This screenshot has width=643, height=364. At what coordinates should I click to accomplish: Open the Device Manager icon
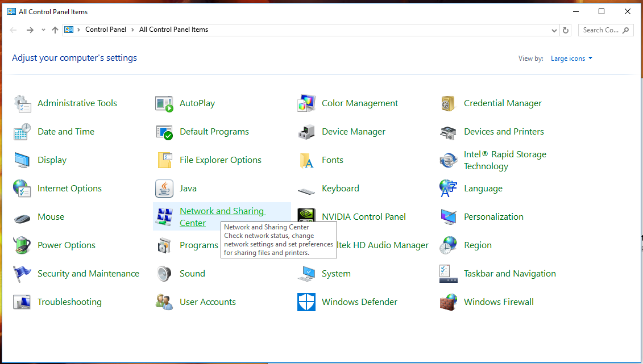[x=306, y=132]
